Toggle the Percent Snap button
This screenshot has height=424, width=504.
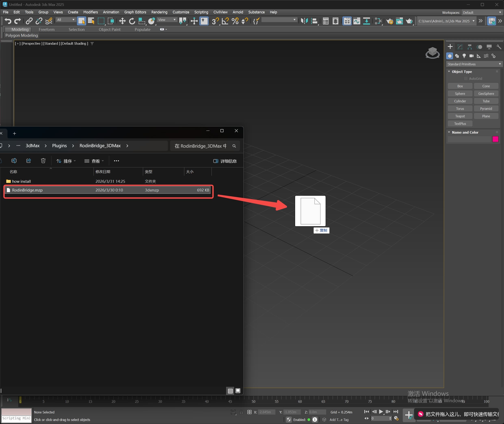pos(235,21)
